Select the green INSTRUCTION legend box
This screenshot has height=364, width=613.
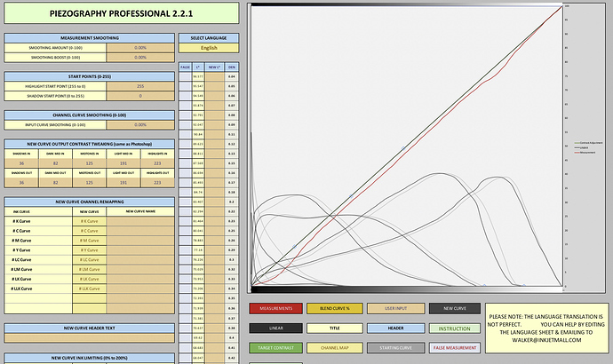455,328
